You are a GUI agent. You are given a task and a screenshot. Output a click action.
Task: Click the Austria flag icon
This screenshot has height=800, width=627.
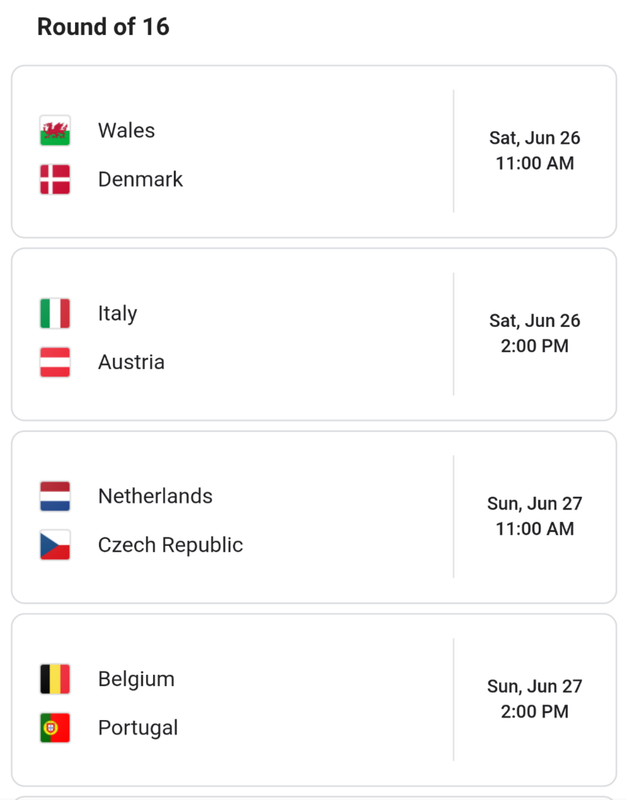click(x=55, y=362)
